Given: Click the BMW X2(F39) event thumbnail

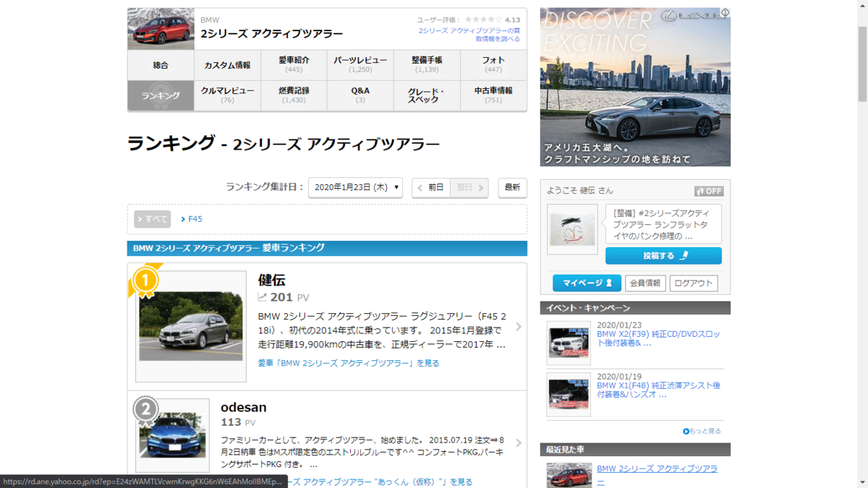Looking at the screenshot, I should tap(569, 343).
